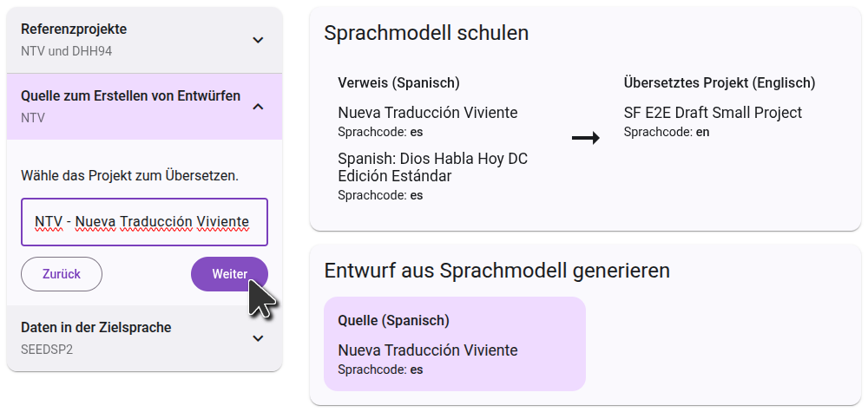Click the Verweis (Spanisch) column label

click(x=398, y=83)
